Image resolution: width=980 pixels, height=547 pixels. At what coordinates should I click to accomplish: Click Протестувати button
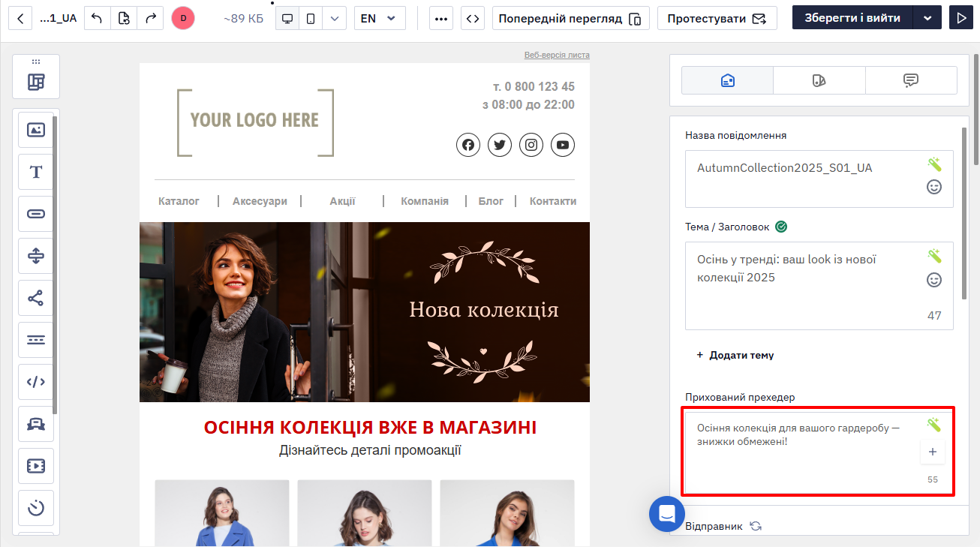click(x=717, y=18)
